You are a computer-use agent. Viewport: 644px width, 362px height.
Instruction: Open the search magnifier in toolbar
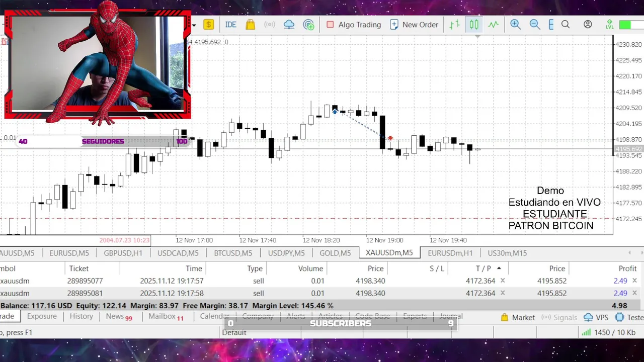[566, 25]
